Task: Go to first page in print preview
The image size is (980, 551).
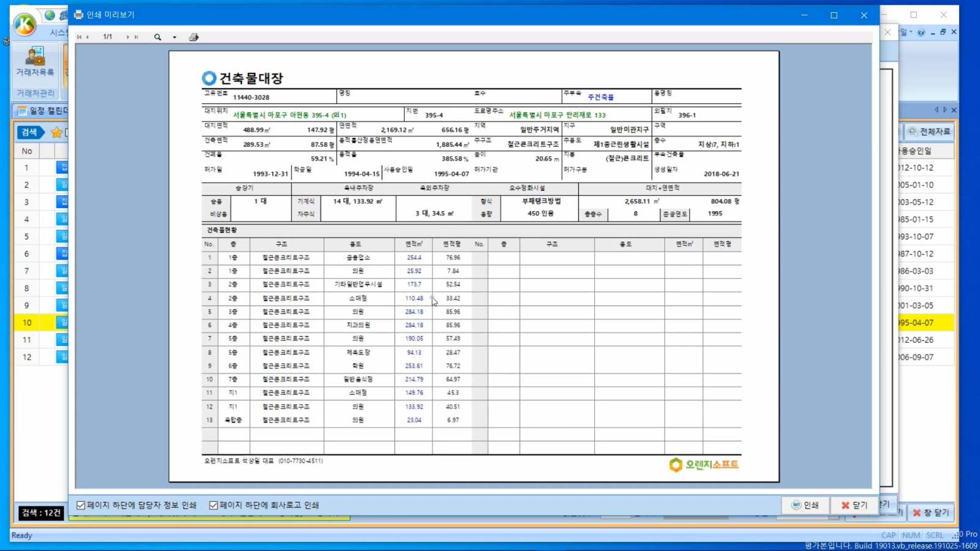Action: [79, 37]
